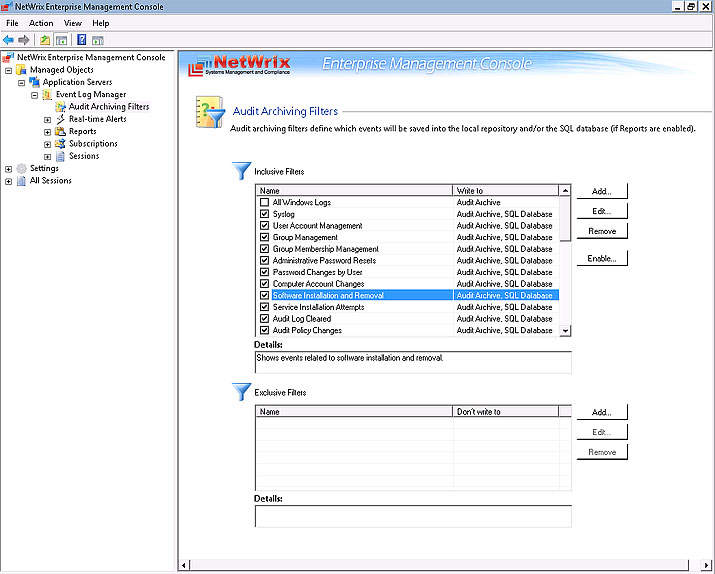Toggle Computer Account Changes checkbox
Screen dimensions: 715x574
click(264, 284)
